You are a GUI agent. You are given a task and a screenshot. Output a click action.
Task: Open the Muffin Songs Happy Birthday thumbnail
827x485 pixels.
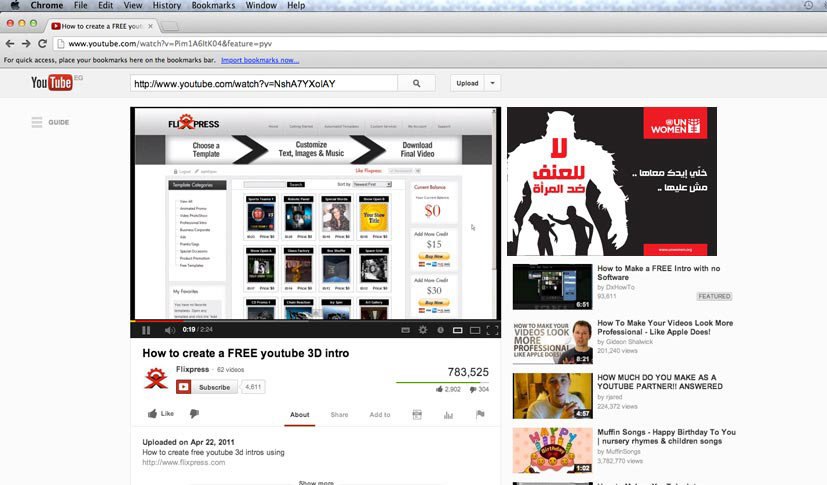[552, 451]
